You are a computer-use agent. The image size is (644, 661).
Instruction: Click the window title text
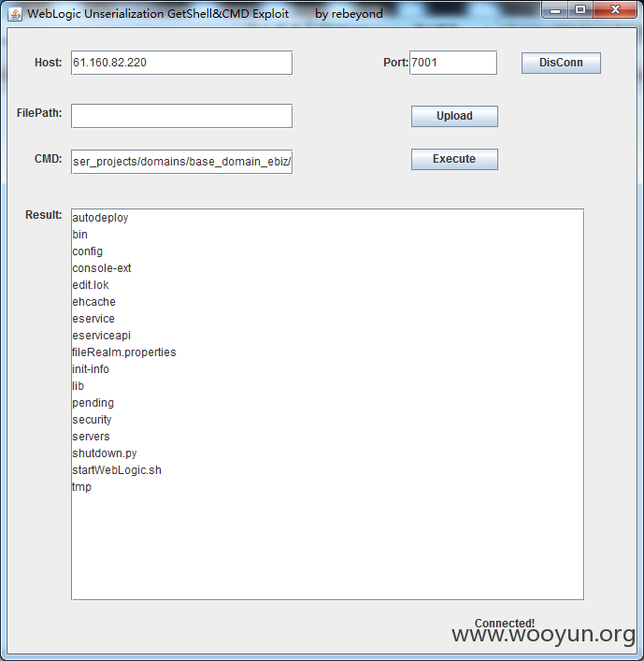(205, 14)
